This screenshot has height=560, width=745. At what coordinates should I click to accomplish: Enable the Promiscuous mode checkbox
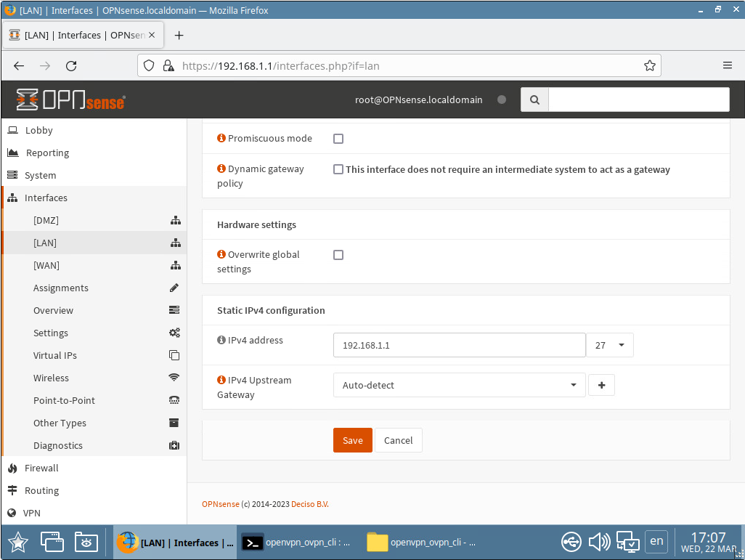tap(338, 139)
